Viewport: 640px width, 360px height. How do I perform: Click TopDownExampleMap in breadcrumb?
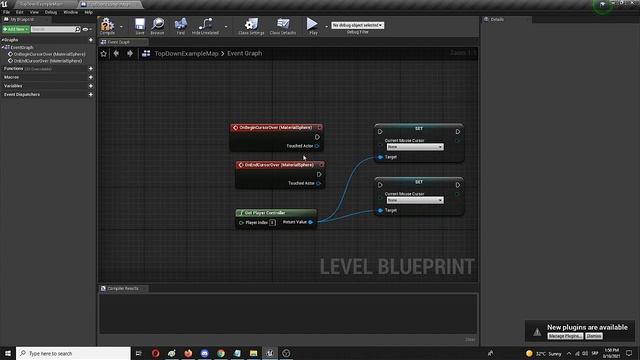[186, 53]
